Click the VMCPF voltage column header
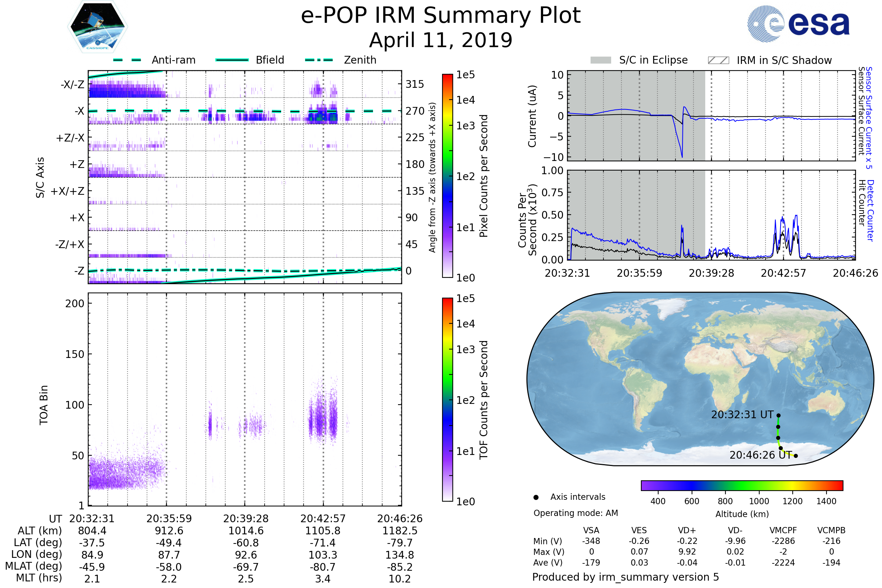 (x=783, y=530)
